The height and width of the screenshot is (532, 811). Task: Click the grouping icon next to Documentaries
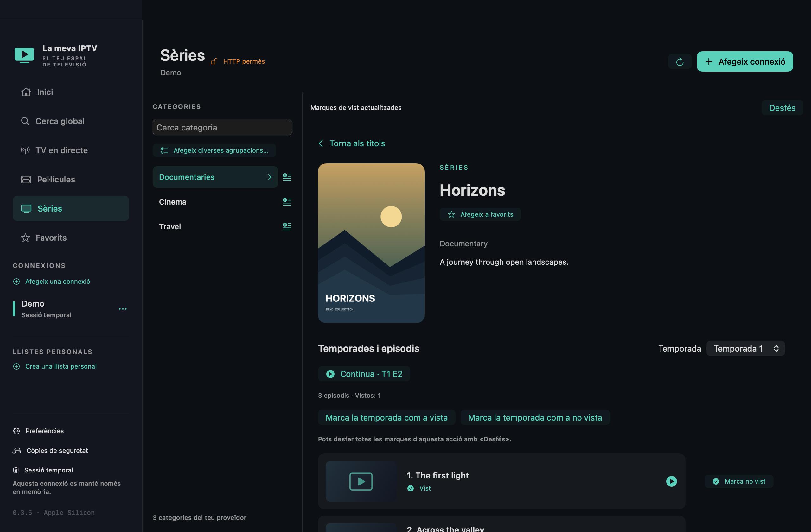point(287,177)
